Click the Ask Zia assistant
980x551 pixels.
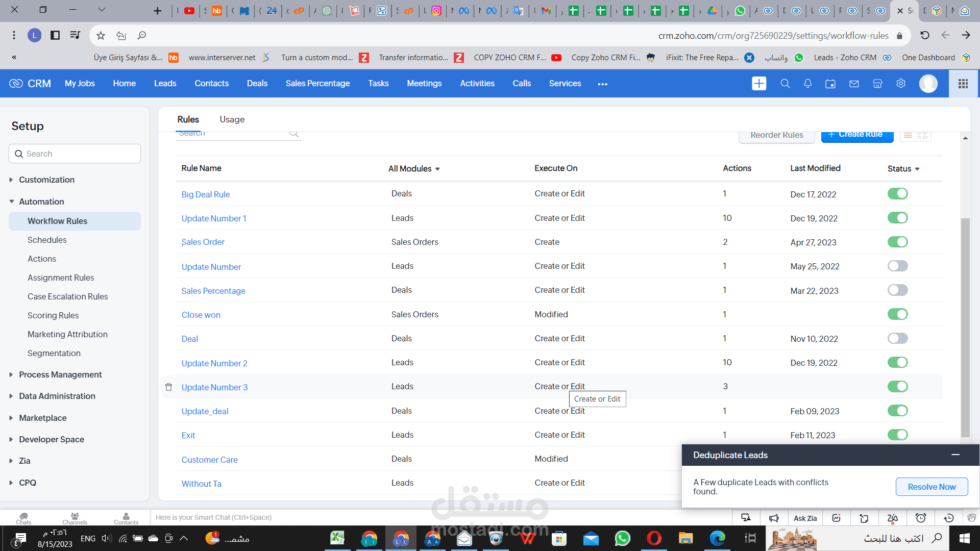click(805, 517)
